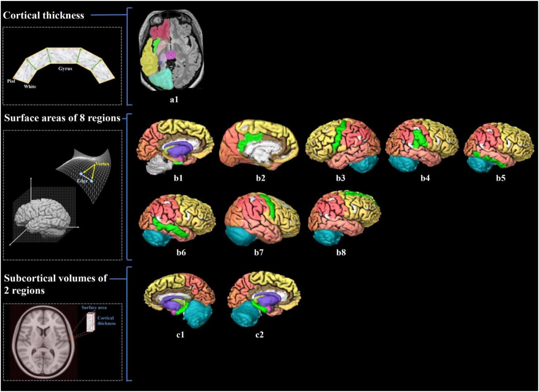Screen dimensions: 539x392
Task: Click 'Surface areas of 8 regions' heading
Action: 62,118
